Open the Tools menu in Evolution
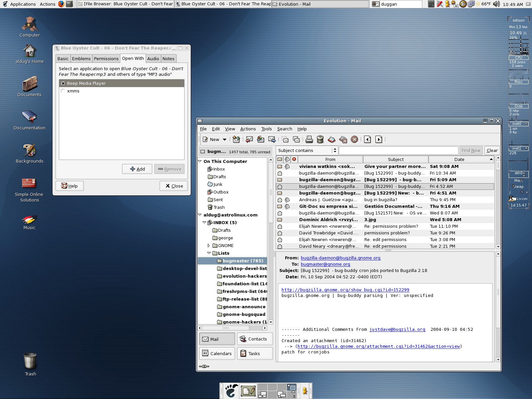The image size is (532, 399). click(x=266, y=129)
